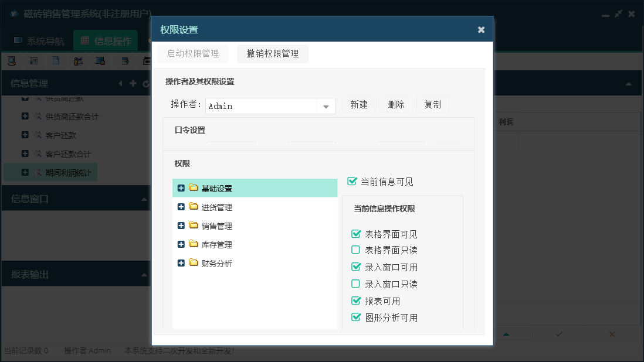Image resolution: width=644 pixels, height=362 pixels.
Task: Click the plus icon in 信息管理 header
Action: 133,84
